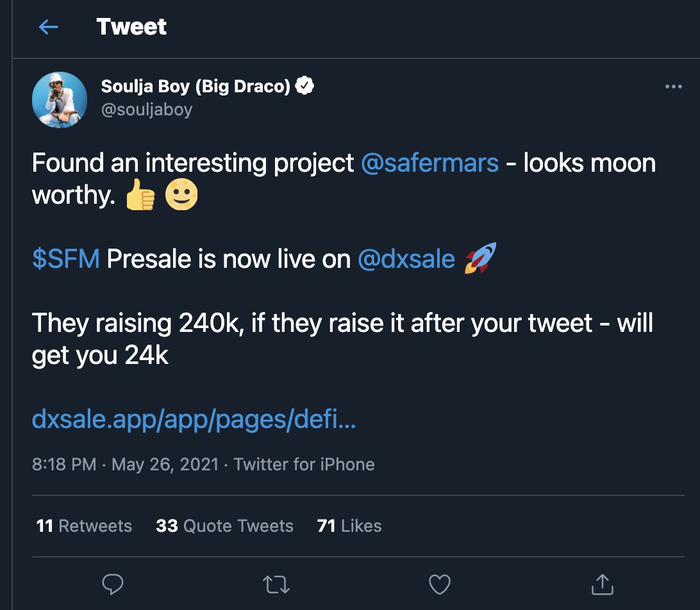Click the Twitter for iPhone source label

click(x=304, y=464)
